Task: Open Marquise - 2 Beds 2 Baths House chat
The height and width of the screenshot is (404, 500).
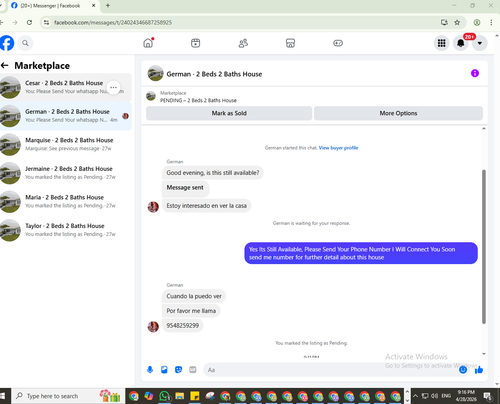Action: click(x=66, y=144)
